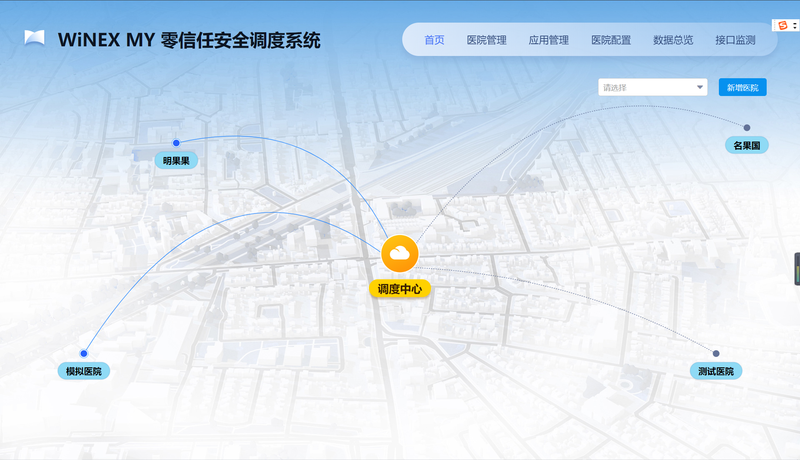Click the WiNEX MY 零信任安全调度系统 title
800x460 pixels.
(x=189, y=40)
